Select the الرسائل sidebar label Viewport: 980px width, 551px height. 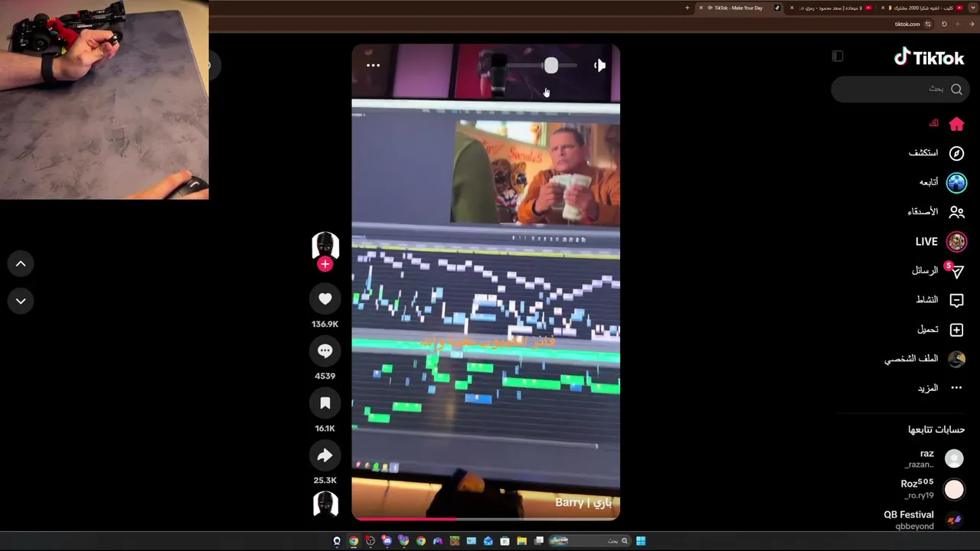[925, 271]
